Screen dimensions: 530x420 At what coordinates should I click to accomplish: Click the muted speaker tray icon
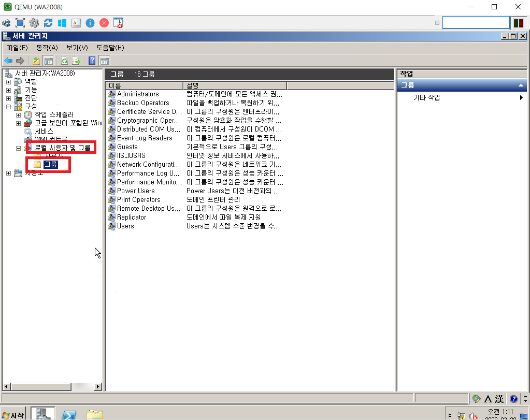(x=473, y=416)
